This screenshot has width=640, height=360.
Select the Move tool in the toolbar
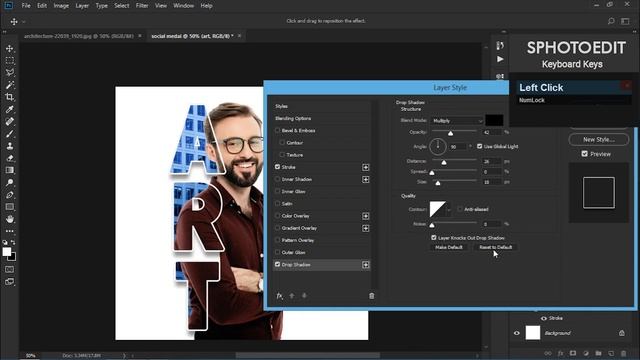(x=9, y=49)
